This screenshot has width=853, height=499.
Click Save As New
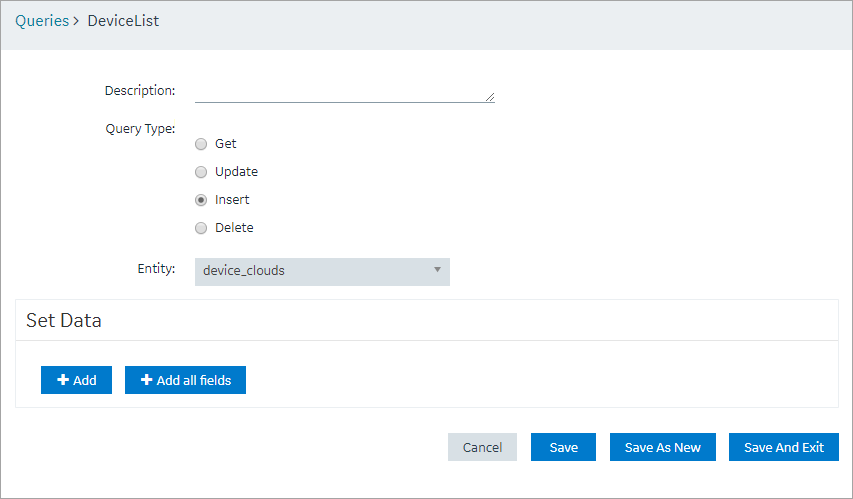coord(663,447)
